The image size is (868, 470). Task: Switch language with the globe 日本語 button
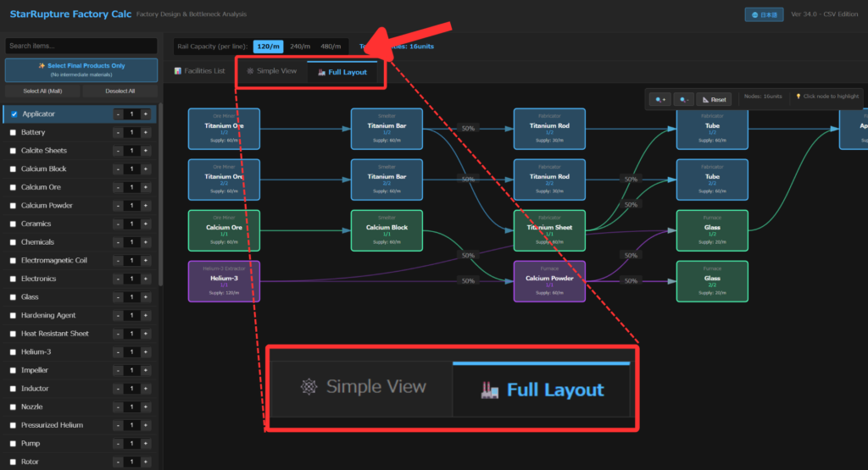[764, 14]
